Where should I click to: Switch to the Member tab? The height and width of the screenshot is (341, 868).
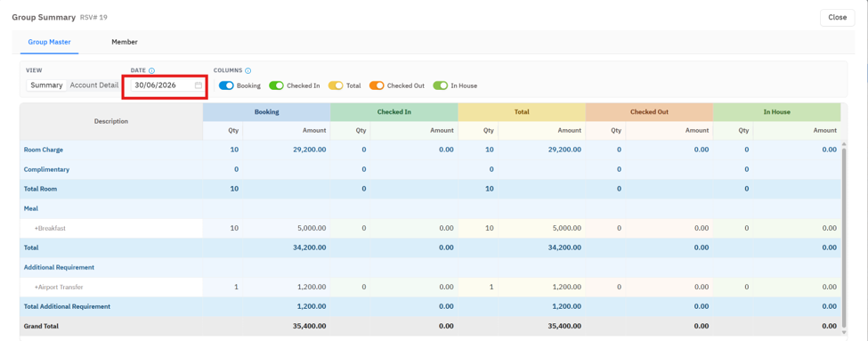pos(125,42)
